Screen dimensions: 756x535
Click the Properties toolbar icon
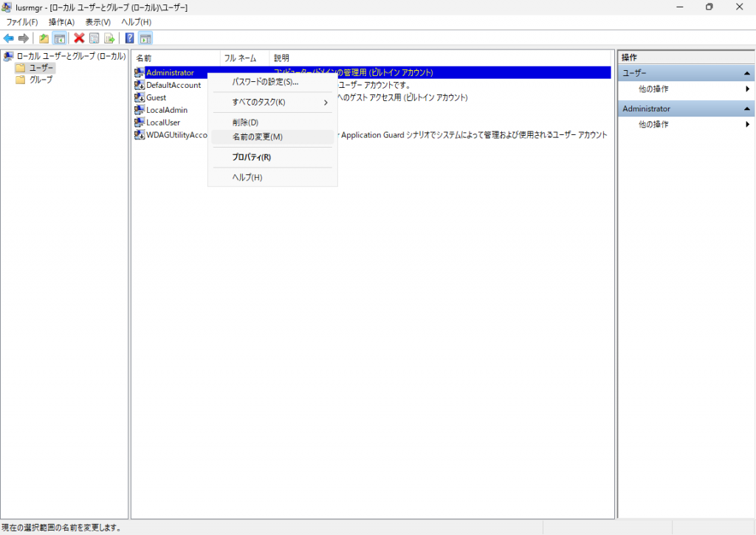tap(94, 38)
